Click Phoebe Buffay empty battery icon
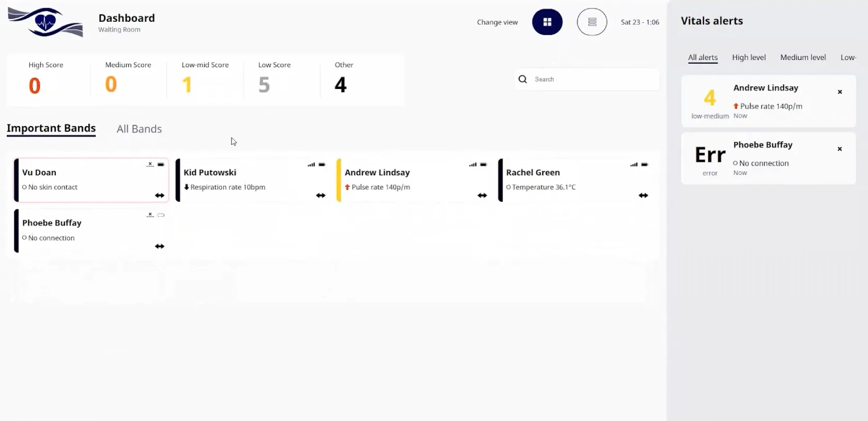868x421 pixels. (161, 215)
